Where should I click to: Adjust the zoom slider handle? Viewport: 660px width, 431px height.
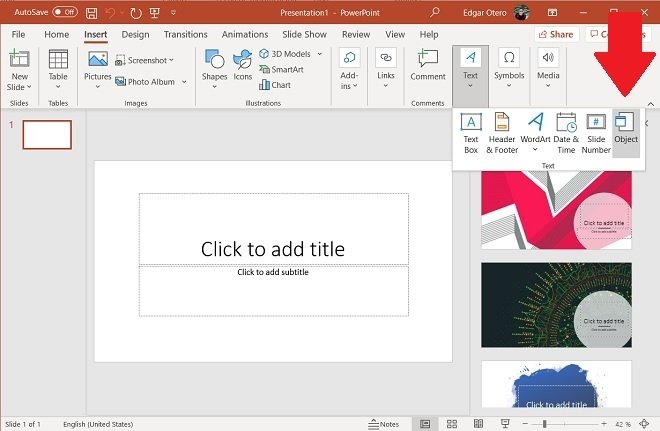tap(544, 424)
